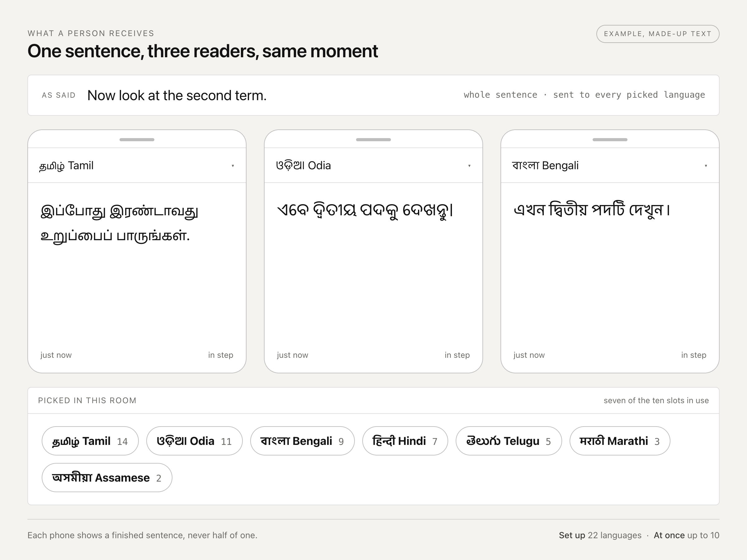Click 'in step' on the Tamil phone
This screenshot has height=560, width=747.
(220, 355)
